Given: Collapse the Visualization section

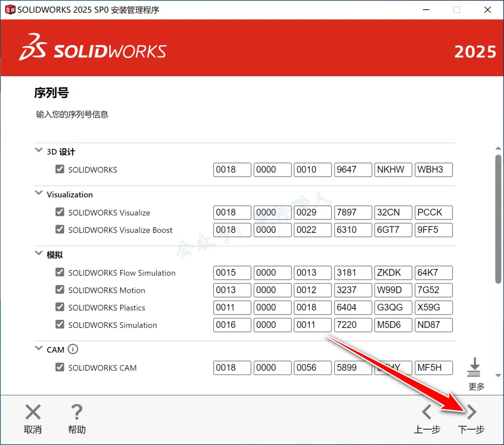Looking at the screenshot, I should click(x=39, y=193).
